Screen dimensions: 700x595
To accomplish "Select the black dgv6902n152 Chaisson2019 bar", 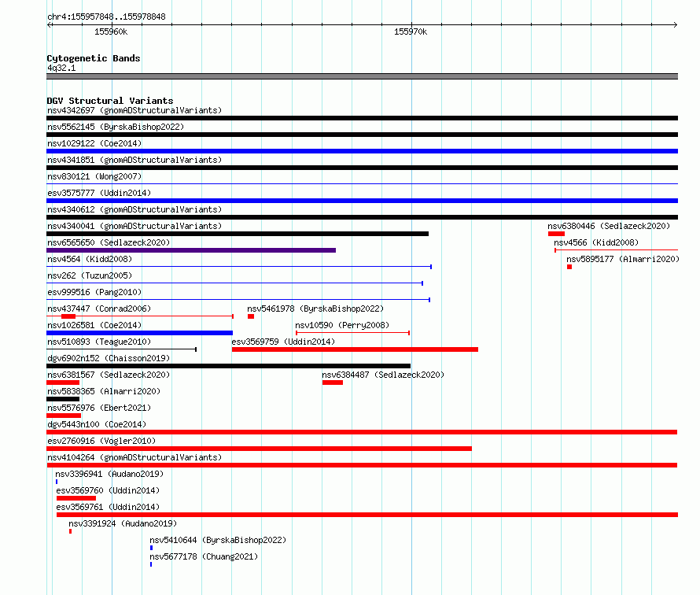I will click(x=229, y=366).
